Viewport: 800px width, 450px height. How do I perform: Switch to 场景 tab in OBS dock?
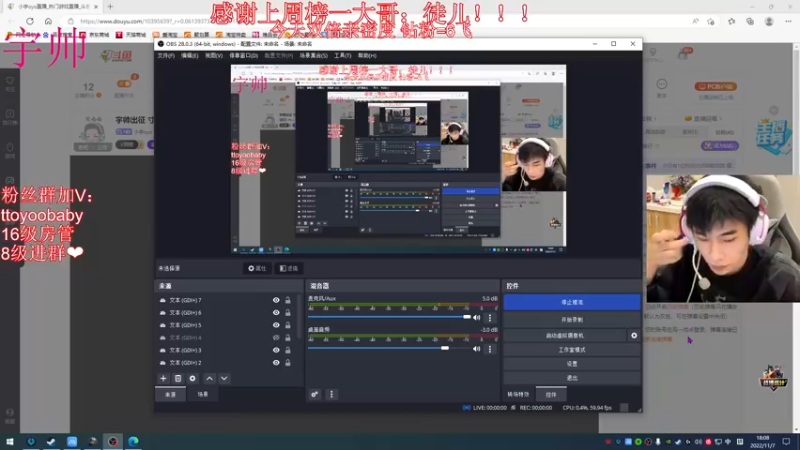pyautogui.click(x=203, y=394)
